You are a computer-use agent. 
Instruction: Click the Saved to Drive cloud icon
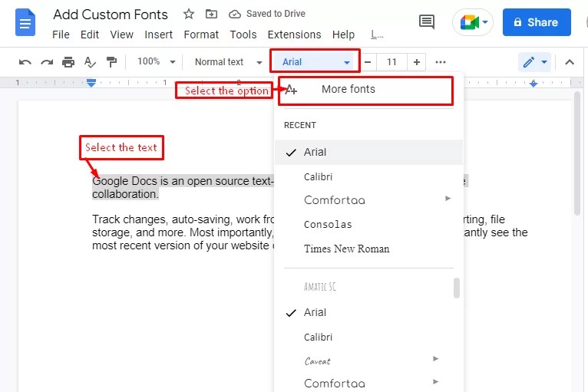pos(235,15)
